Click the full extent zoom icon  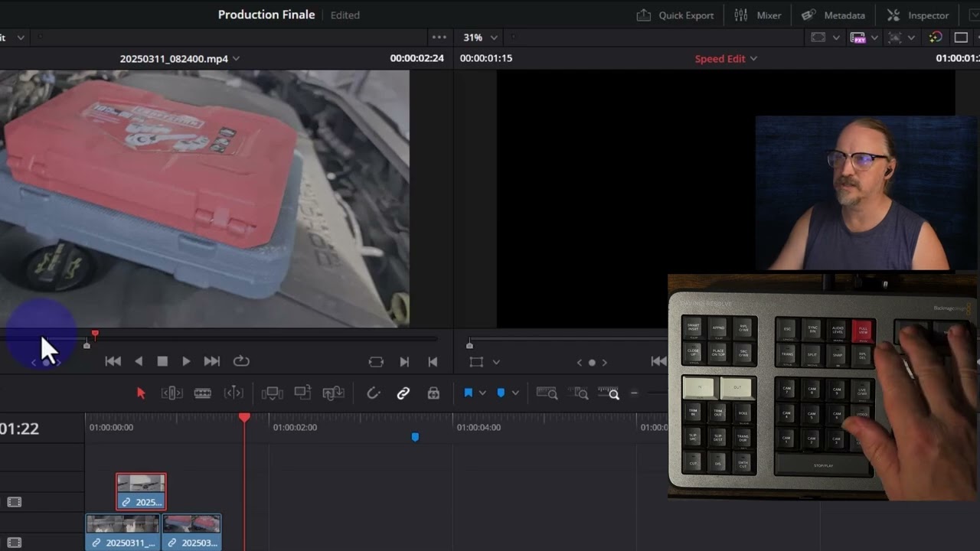point(547,393)
